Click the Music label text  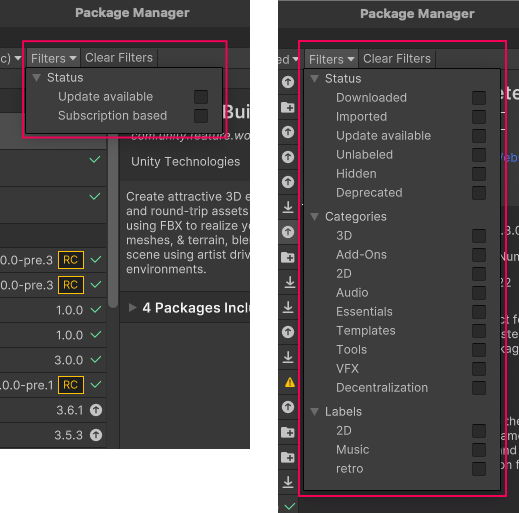click(x=353, y=450)
